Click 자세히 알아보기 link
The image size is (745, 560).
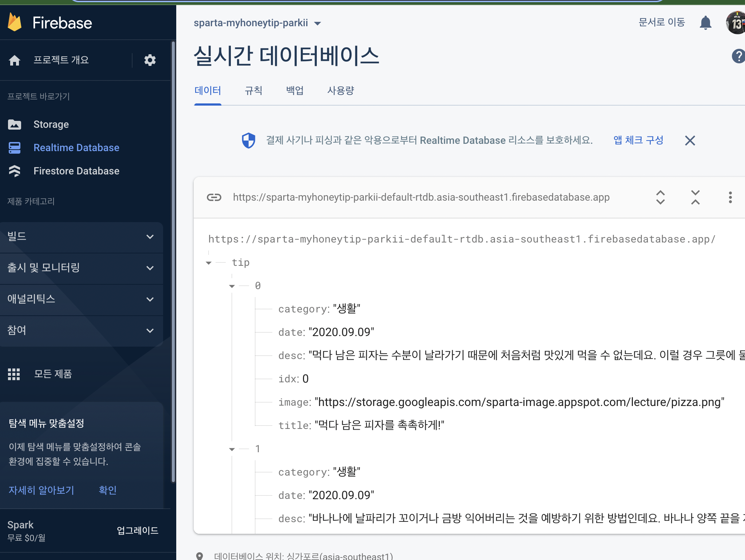pyautogui.click(x=42, y=490)
